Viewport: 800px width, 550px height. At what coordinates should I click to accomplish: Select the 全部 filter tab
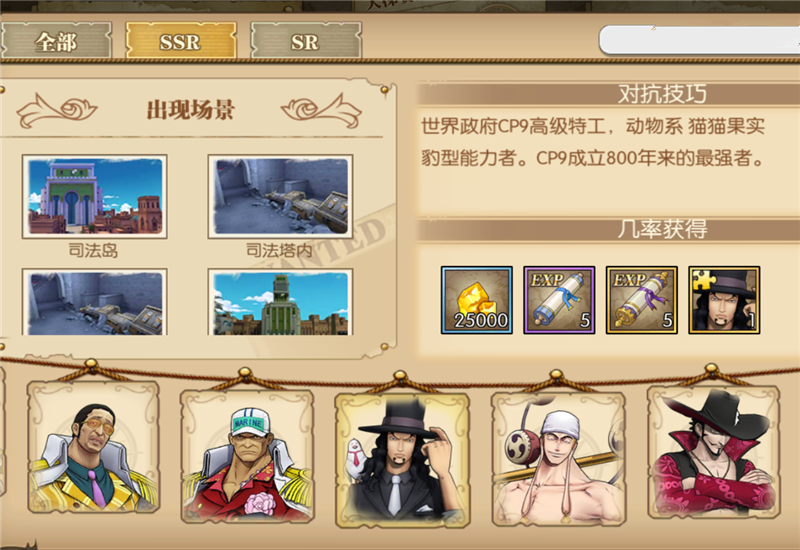[56, 41]
